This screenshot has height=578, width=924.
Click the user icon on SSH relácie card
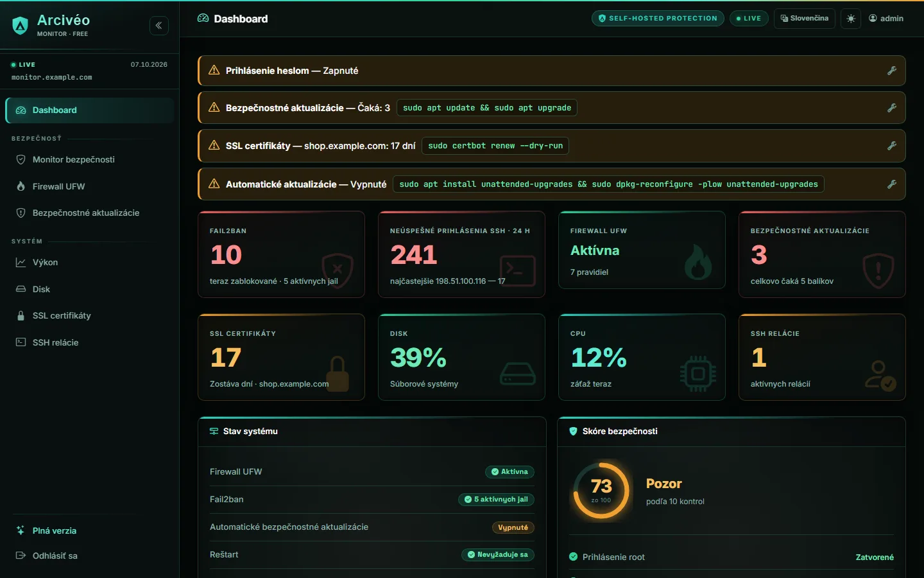[x=880, y=375]
